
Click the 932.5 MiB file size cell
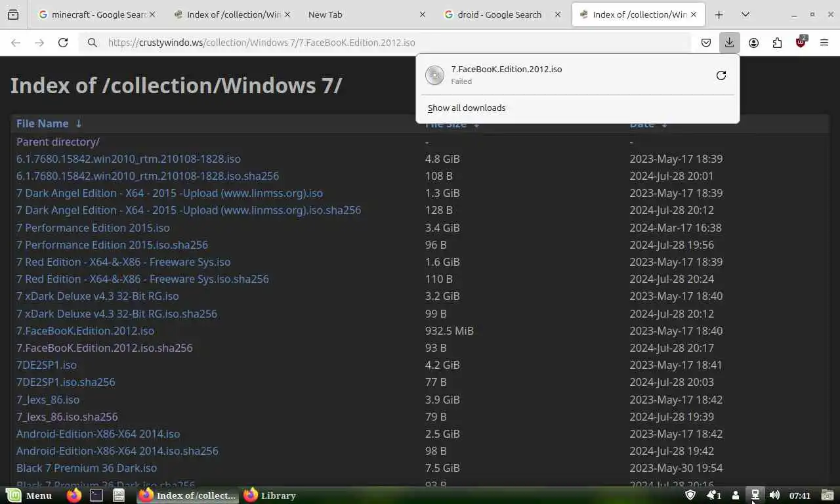449,331
